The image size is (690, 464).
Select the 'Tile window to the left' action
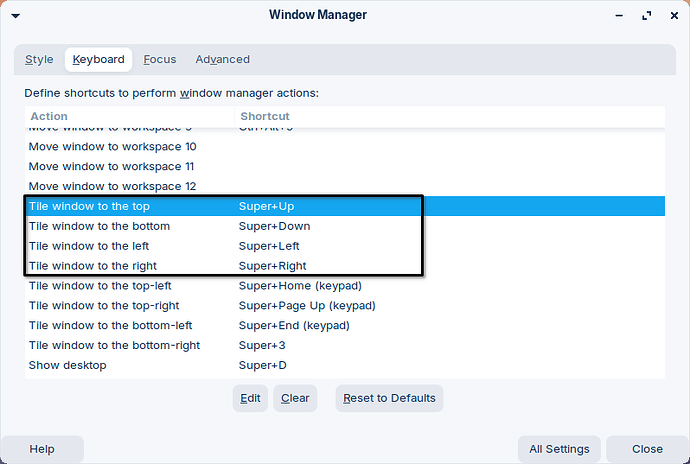click(92, 246)
